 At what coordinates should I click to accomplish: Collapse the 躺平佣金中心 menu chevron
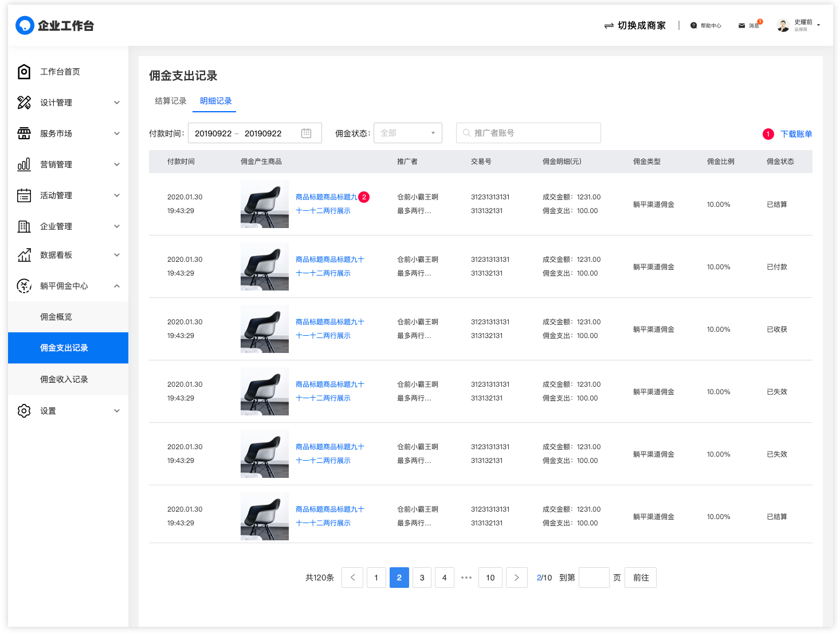coord(117,286)
